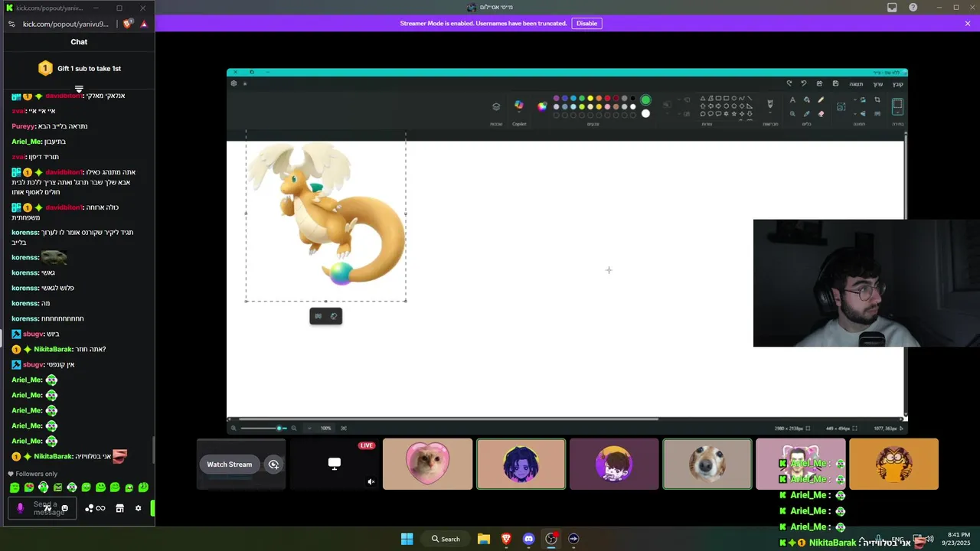Click the Save icon in Paint

835,83
